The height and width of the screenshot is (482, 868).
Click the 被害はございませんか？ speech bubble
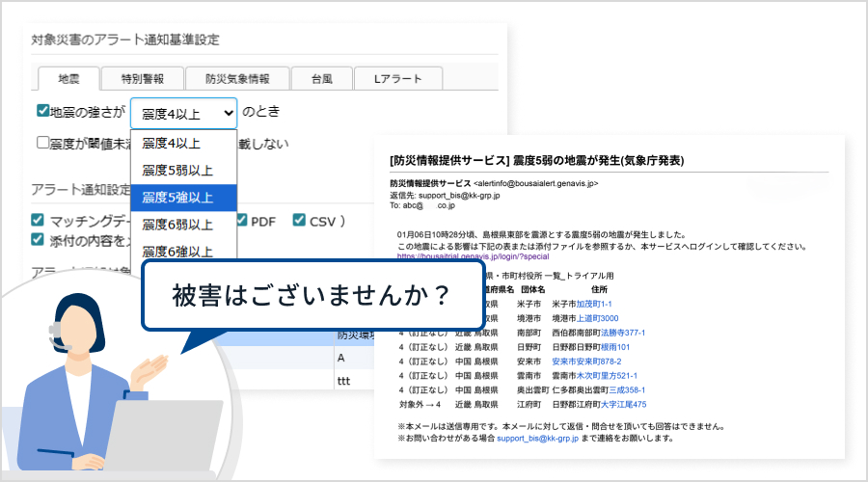tap(312, 295)
